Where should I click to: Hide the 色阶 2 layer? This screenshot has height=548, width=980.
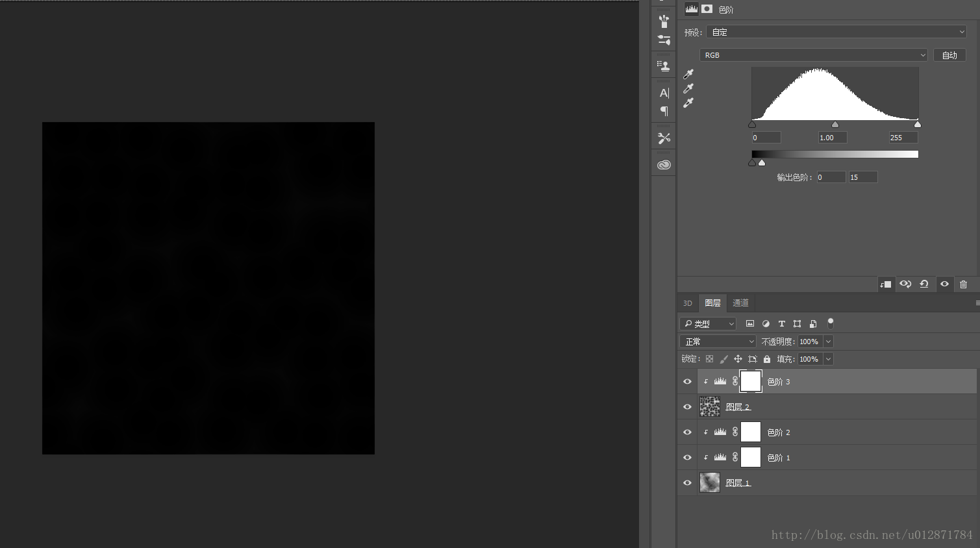pyautogui.click(x=687, y=432)
